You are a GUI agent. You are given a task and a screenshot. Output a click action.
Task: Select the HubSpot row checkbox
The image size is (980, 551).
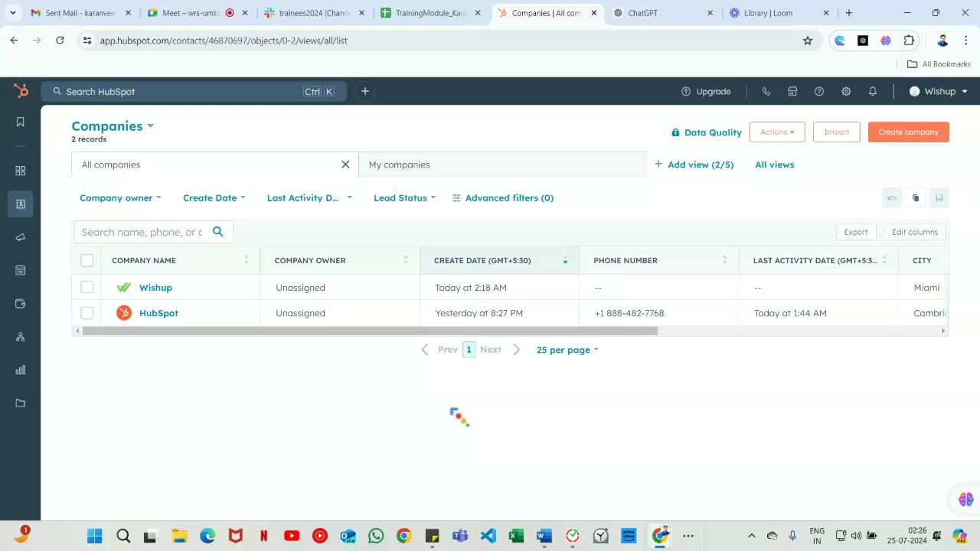click(x=87, y=313)
